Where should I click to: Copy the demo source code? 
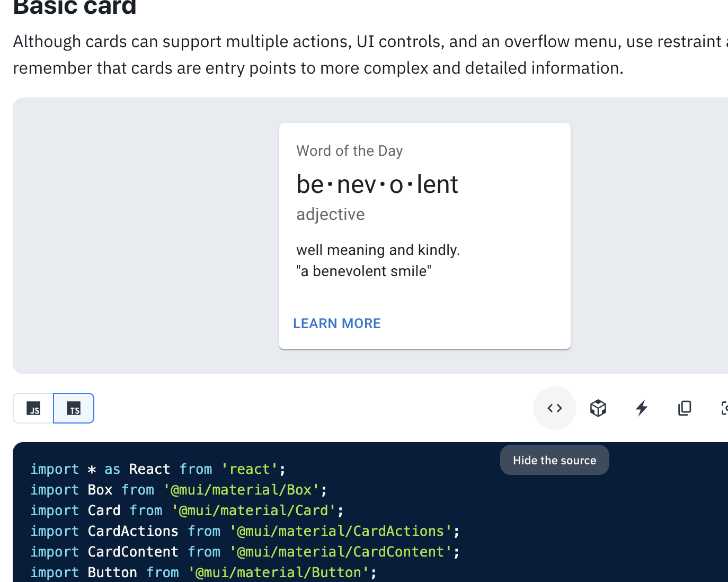pyautogui.click(x=685, y=408)
